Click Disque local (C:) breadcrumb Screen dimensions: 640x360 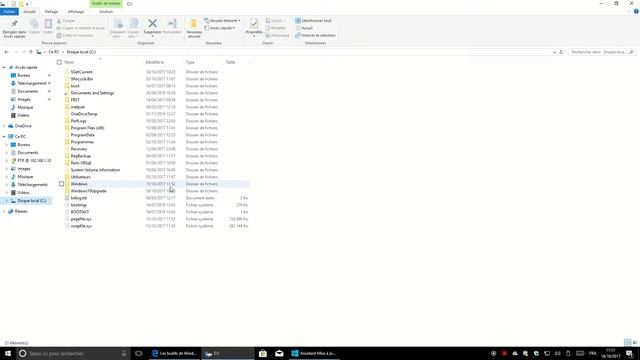tap(81, 52)
